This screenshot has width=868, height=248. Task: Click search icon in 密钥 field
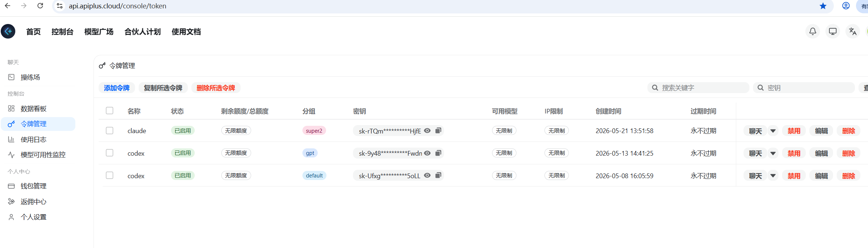point(761,88)
